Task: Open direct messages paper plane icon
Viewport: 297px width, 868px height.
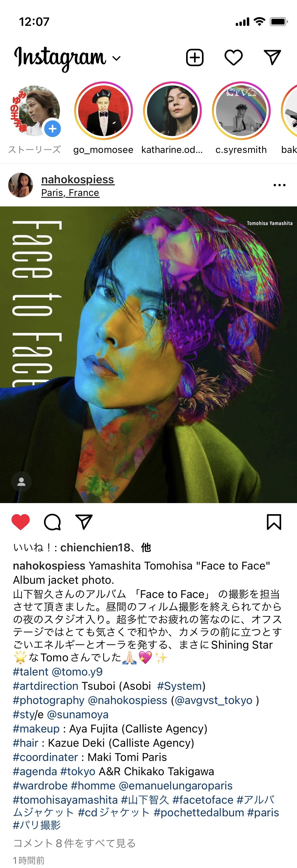Action: tap(272, 57)
